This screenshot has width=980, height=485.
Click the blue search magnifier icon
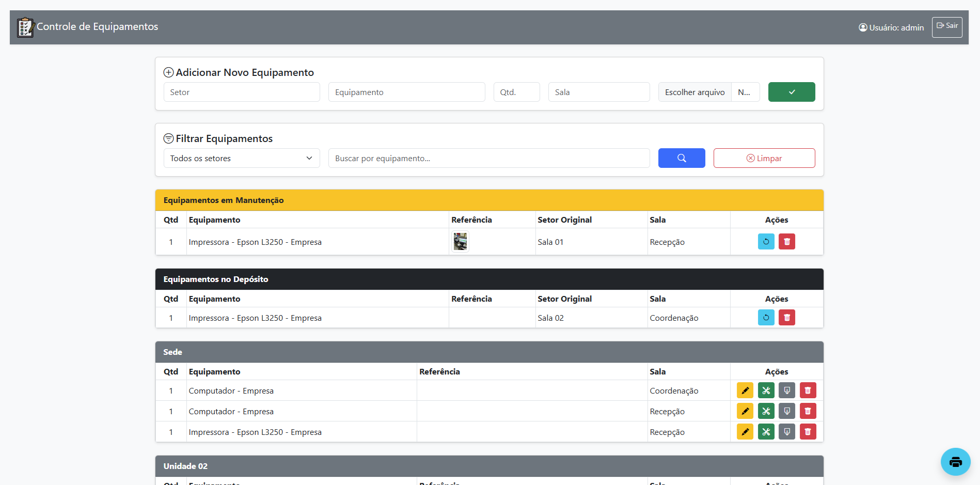click(x=681, y=158)
